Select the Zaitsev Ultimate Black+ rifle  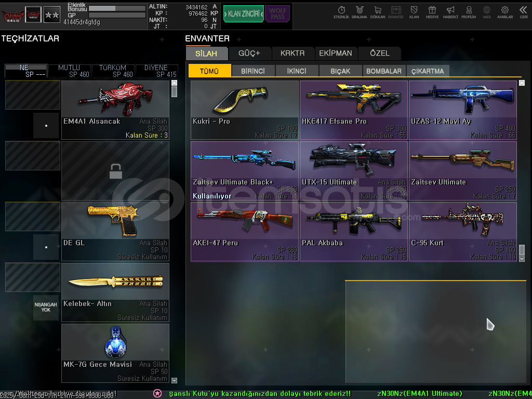click(245, 170)
